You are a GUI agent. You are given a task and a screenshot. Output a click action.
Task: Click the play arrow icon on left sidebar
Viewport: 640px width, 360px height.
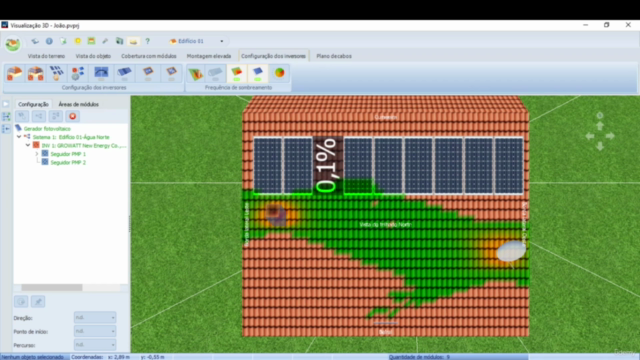click(6, 104)
